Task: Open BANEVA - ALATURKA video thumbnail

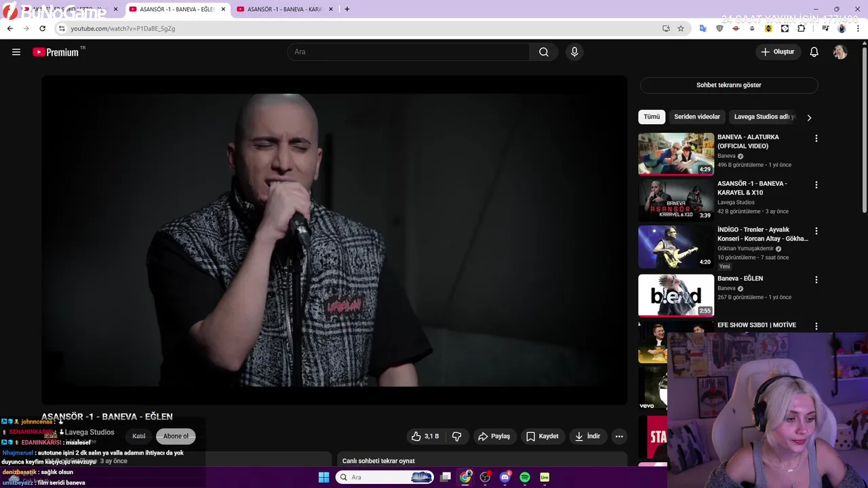Action: point(676,154)
